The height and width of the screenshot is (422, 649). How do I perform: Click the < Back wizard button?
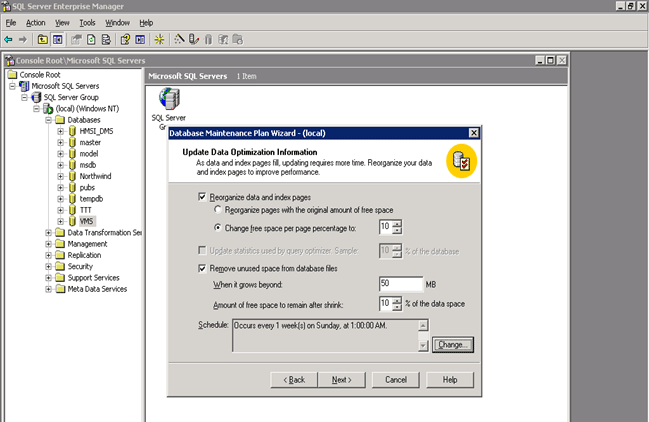[294, 380]
